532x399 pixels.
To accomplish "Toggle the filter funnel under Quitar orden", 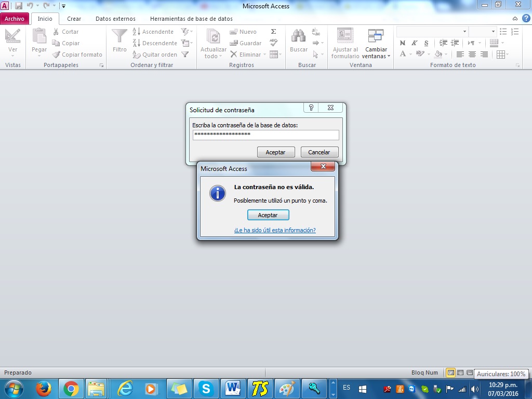I will pyautogui.click(x=185, y=54).
